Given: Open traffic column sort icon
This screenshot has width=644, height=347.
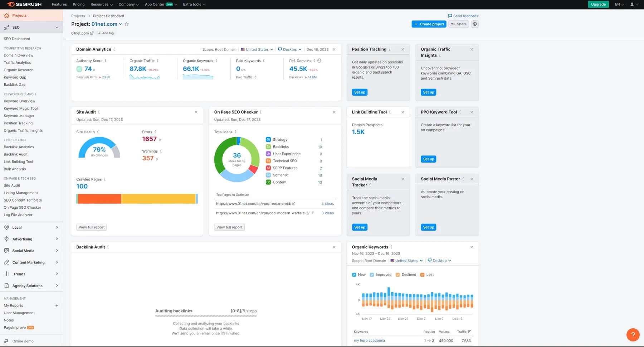Looking at the screenshot, I should (x=469, y=332).
